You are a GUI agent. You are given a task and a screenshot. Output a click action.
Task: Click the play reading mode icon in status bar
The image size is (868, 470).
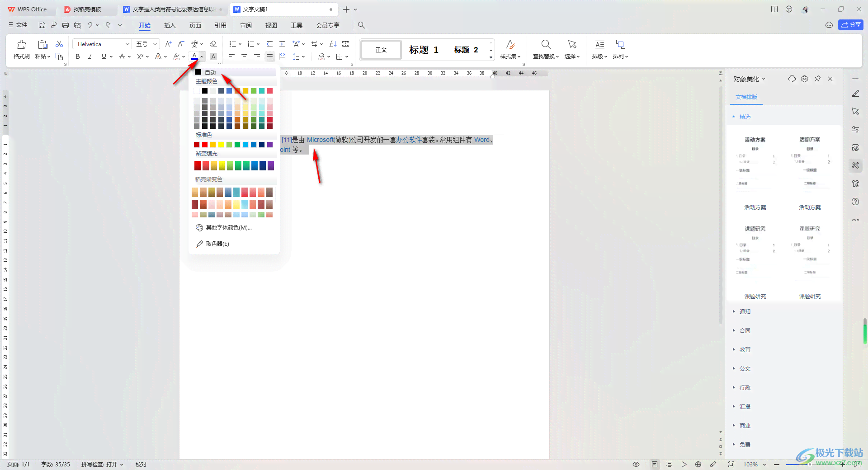click(684, 464)
